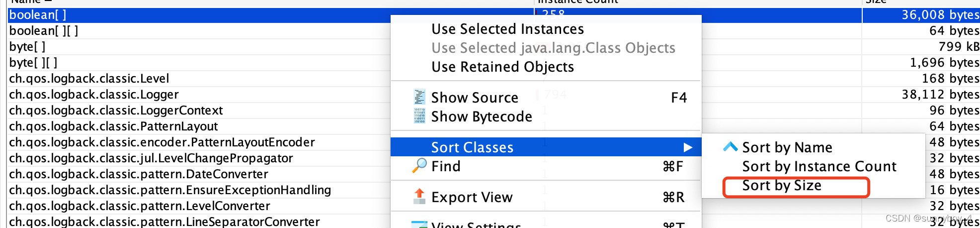
Task: Select Use Retained Objects
Action: pyautogui.click(x=502, y=67)
